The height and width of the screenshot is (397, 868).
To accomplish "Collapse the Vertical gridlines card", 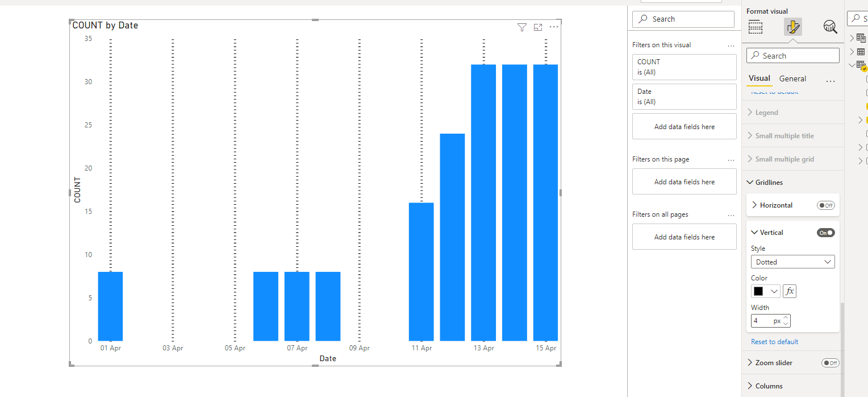I will [x=754, y=233].
